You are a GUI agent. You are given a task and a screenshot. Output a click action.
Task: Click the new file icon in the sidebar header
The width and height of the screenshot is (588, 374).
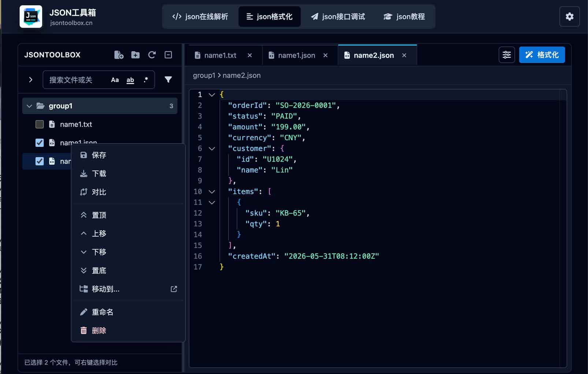pos(119,55)
